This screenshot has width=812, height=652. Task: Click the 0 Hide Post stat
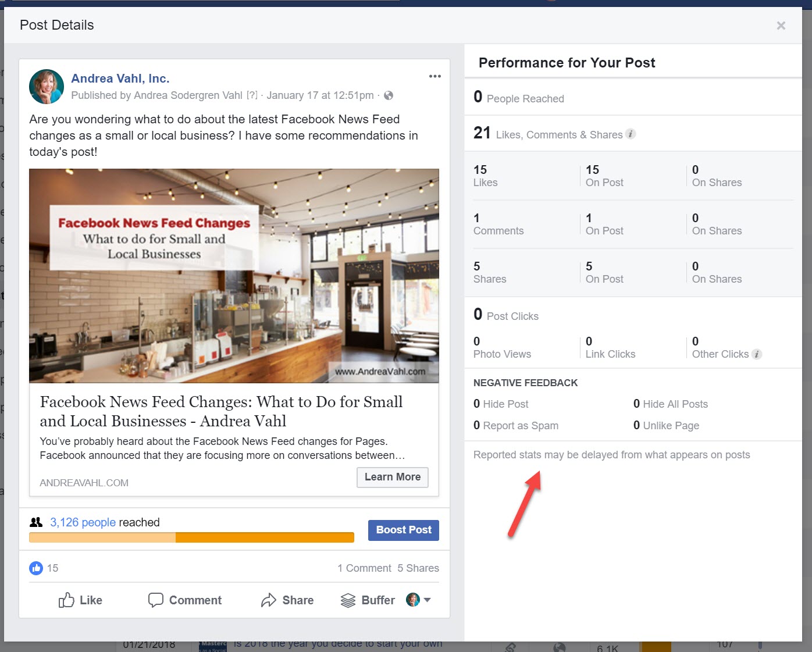coord(501,404)
